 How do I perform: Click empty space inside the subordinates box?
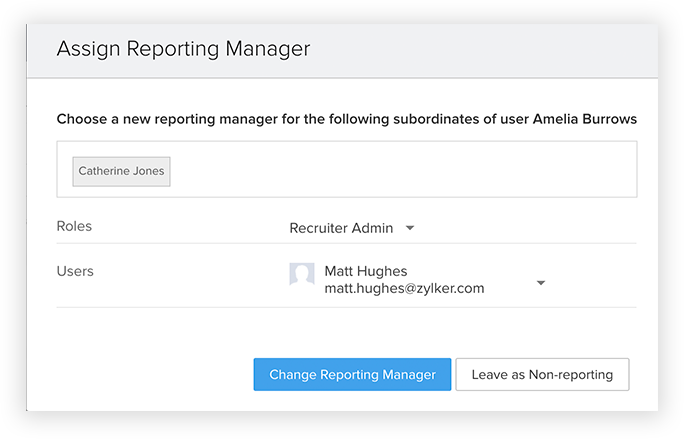click(x=400, y=170)
